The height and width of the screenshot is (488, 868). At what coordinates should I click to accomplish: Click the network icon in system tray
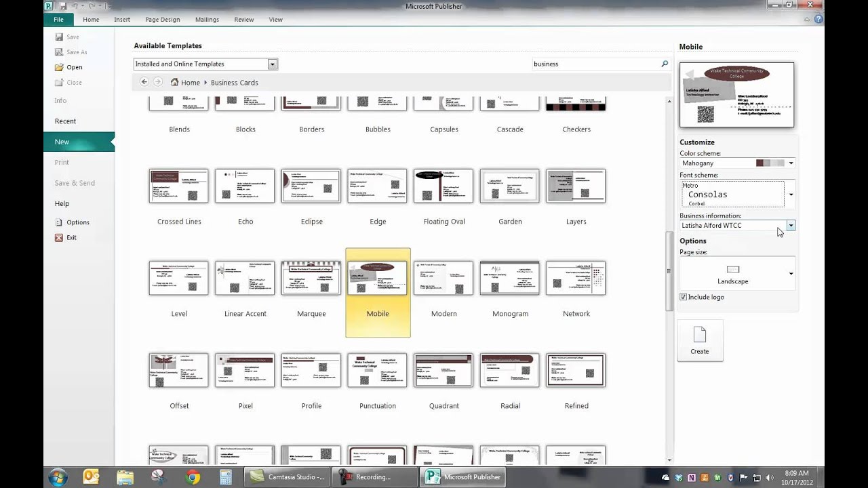[x=757, y=477]
